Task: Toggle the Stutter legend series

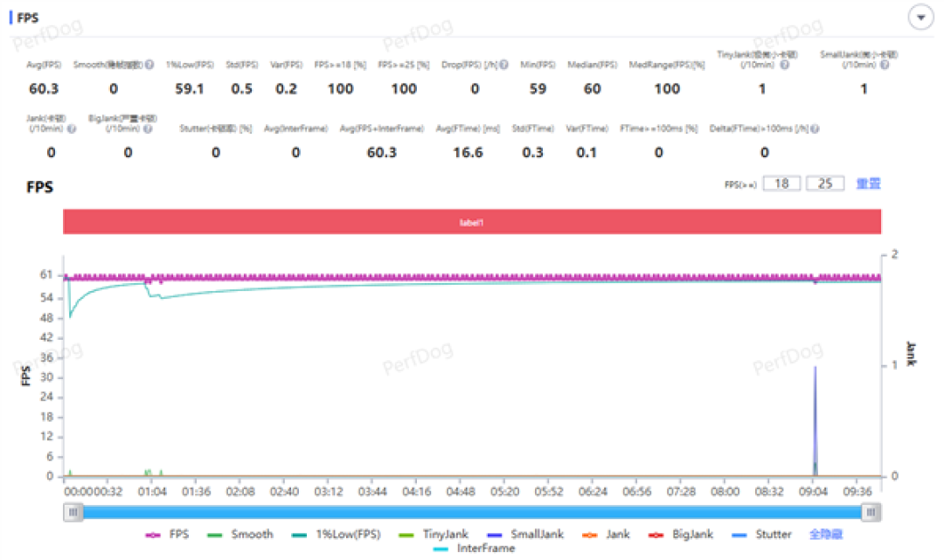Action: pos(761,534)
